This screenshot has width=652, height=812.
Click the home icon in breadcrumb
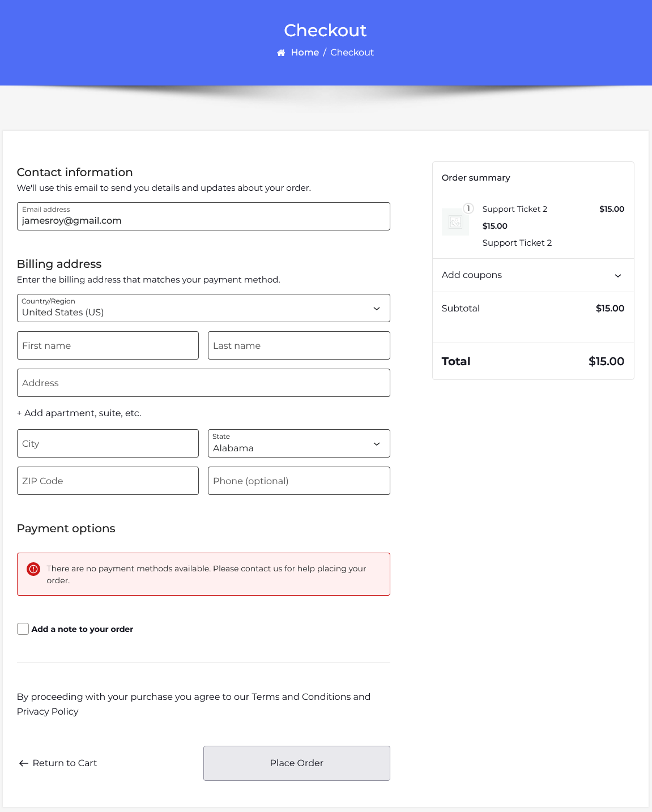281,53
